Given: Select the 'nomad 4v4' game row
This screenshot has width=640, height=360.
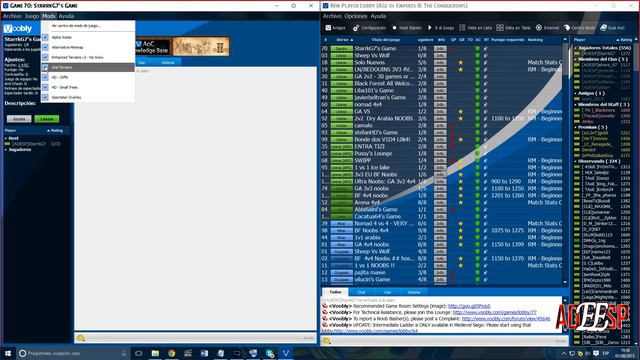Looking at the screenshot, I should coord(443,104).
